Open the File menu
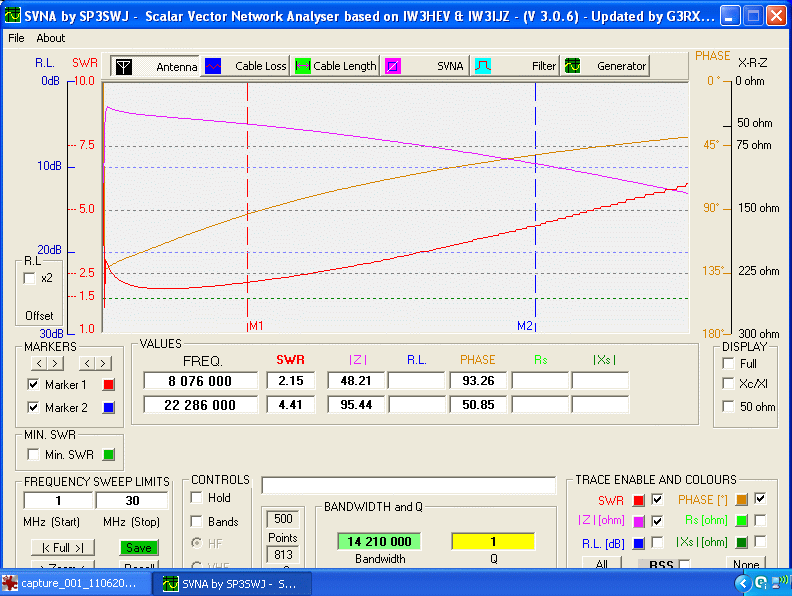Viewport: 792px width, 596px height. coord(16,38)
